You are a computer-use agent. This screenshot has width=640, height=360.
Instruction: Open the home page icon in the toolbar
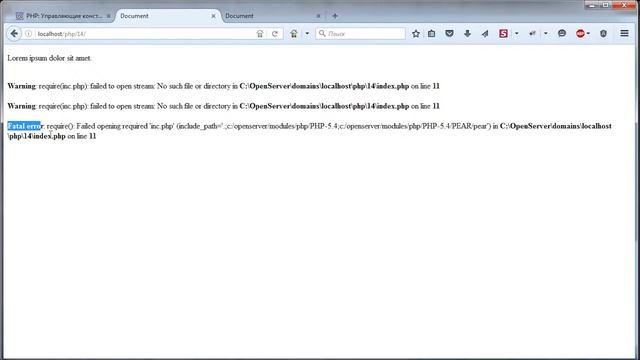(x=294, y=34)
